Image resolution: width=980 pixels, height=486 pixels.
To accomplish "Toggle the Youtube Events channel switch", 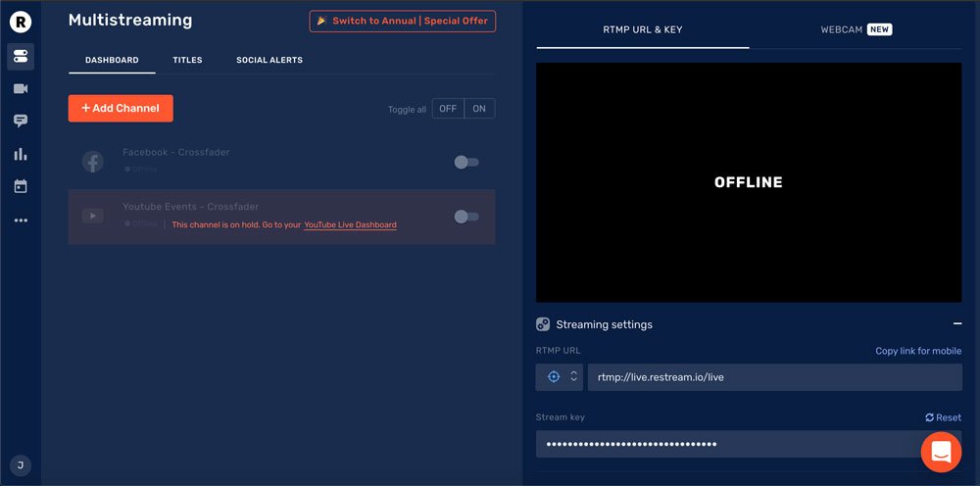I will click(x=466, y=217).
